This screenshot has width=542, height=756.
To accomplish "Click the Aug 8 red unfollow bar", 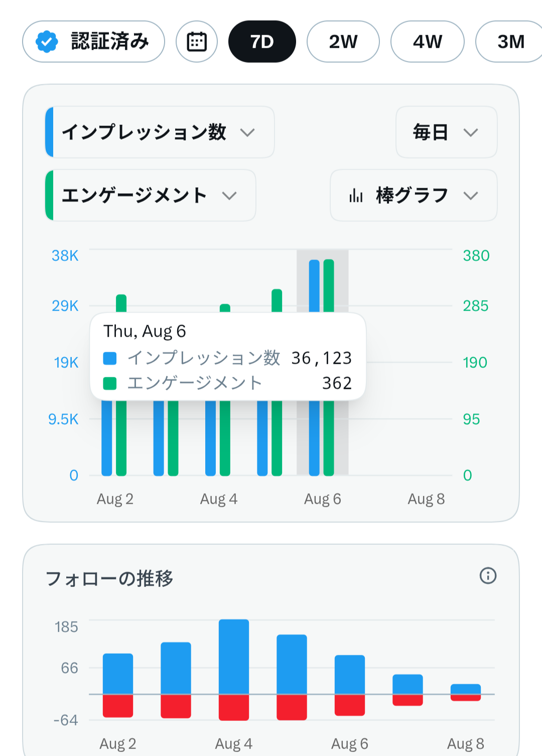I will (x=466, y=698).
